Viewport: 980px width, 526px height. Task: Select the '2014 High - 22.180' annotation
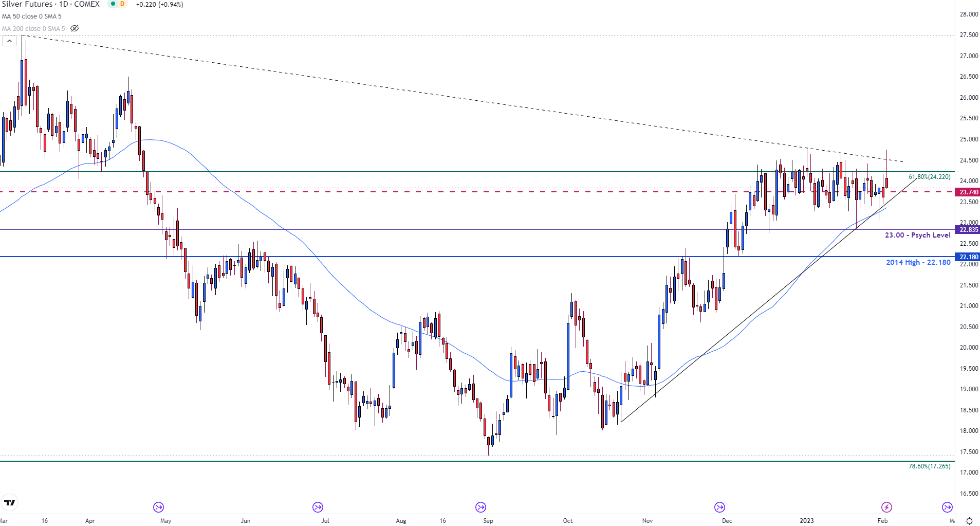pyautogui.click(x=918, y=262)
